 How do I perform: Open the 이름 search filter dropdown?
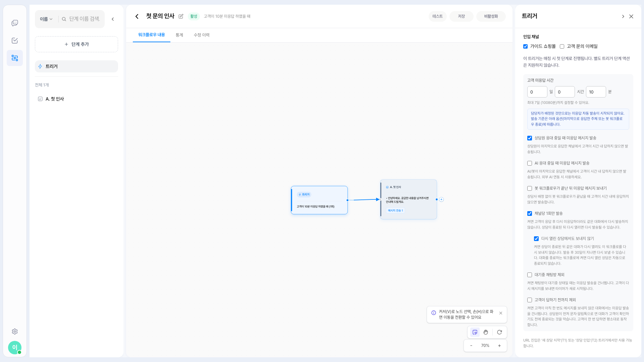pyautogui.click(x=46, y=19)
